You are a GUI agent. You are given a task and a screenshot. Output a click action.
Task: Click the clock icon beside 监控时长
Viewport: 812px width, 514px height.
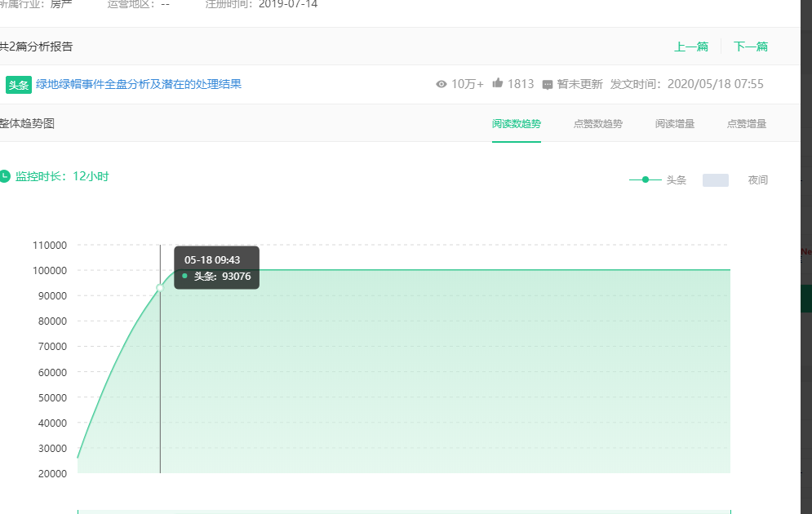pyautogui.click(x=5, y=176)
